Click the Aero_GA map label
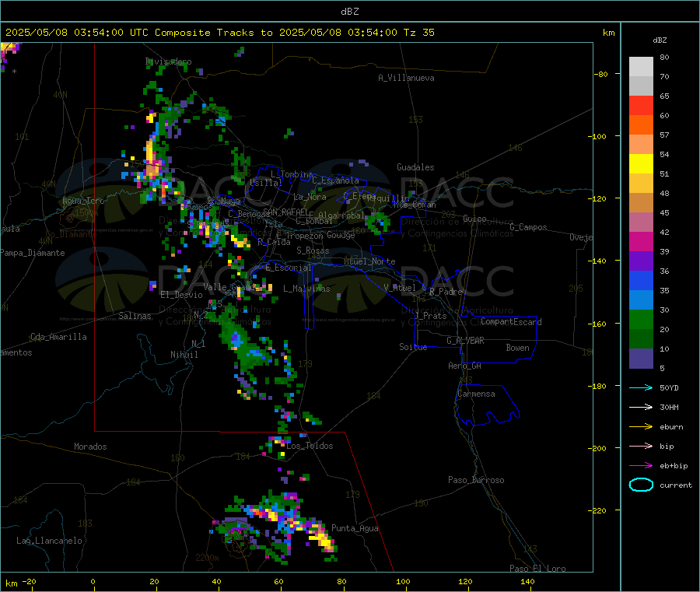The height and width of the screenshot is (592, 700). pyautogui.click(x=464, y=366)
